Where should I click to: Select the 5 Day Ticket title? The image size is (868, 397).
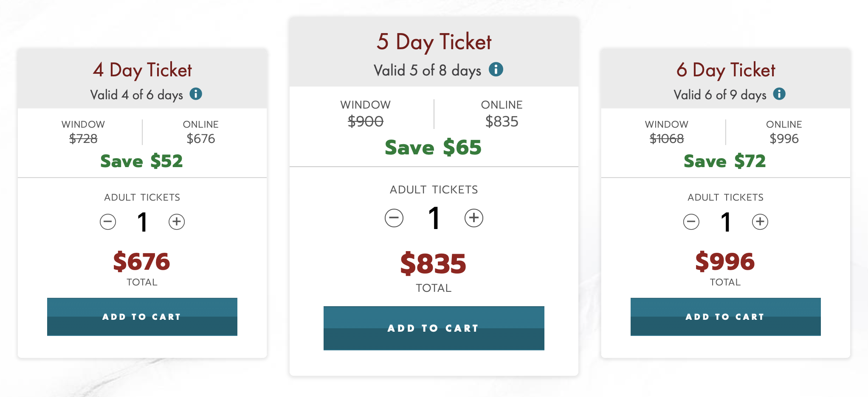(434, 42)
